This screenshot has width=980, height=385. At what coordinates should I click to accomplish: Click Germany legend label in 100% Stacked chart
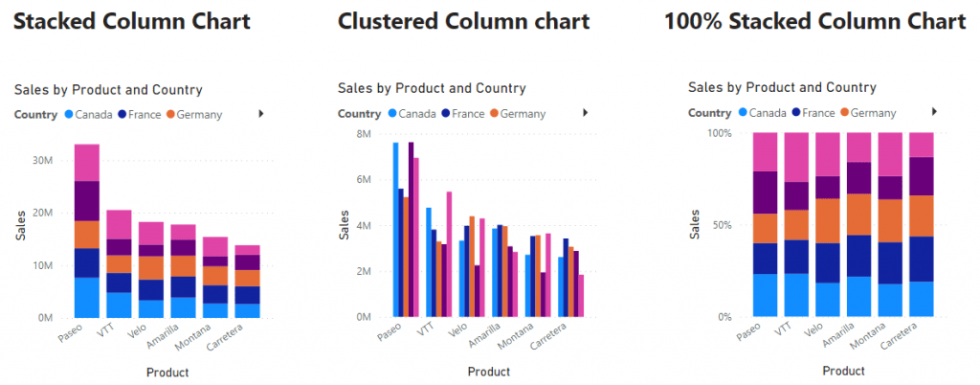873,113
